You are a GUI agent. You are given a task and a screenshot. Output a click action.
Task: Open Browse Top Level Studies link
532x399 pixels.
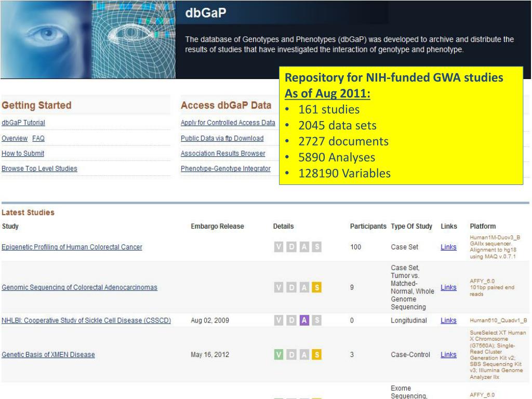pos(39,169)
